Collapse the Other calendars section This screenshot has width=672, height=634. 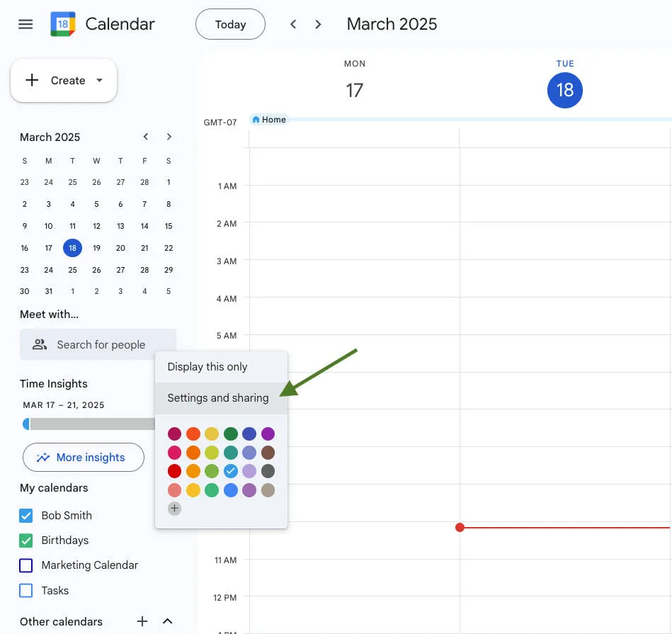point(167,621)
